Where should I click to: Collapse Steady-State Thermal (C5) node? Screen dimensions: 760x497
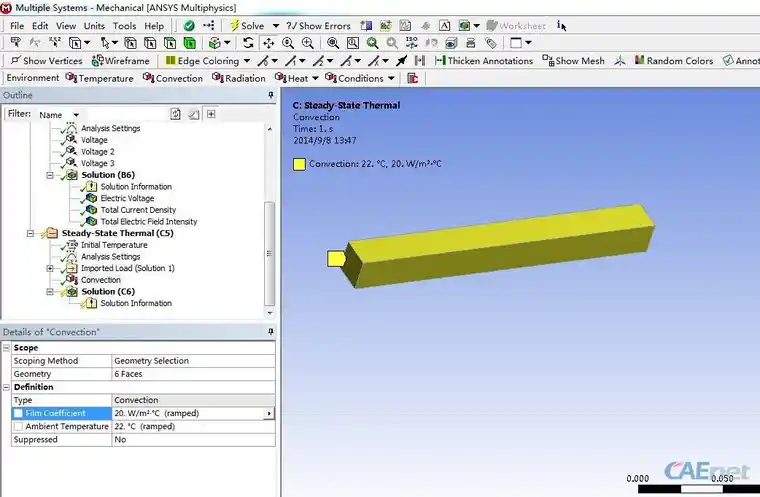pos(31,233)
